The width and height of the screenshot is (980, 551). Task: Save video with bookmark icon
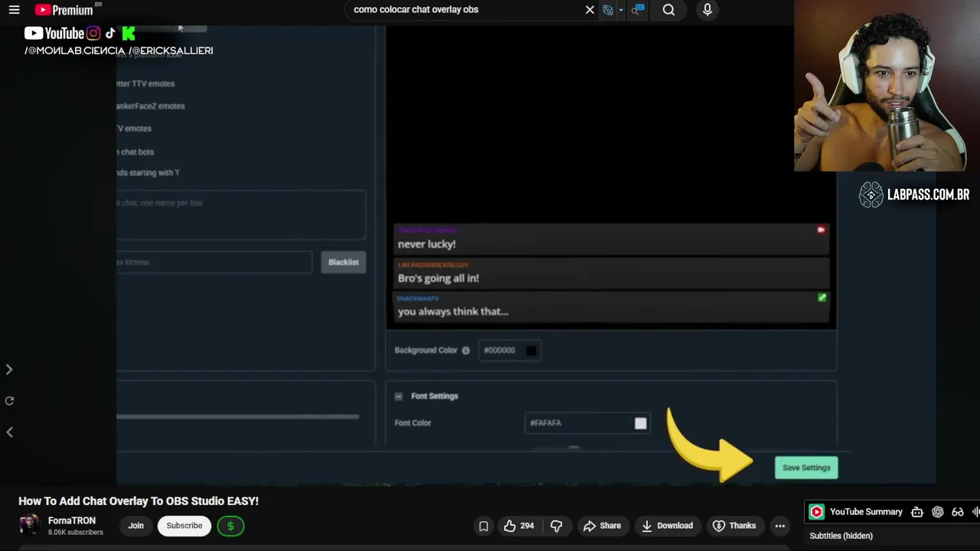tap(484, 526)
